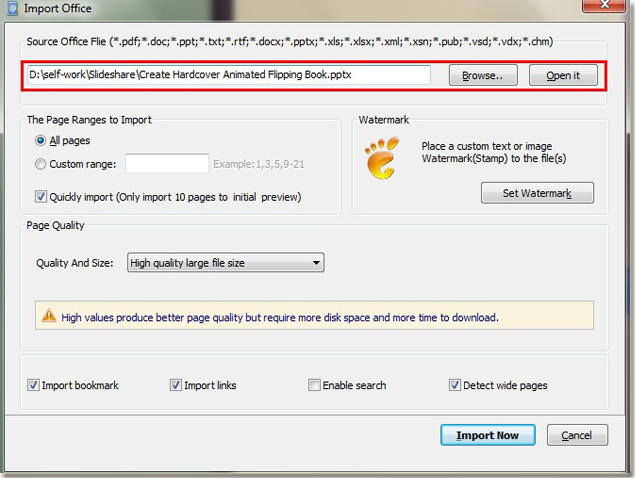Toggle the Import links checkbox
This screenshot has width=635, height=478.
click(176, 385)
